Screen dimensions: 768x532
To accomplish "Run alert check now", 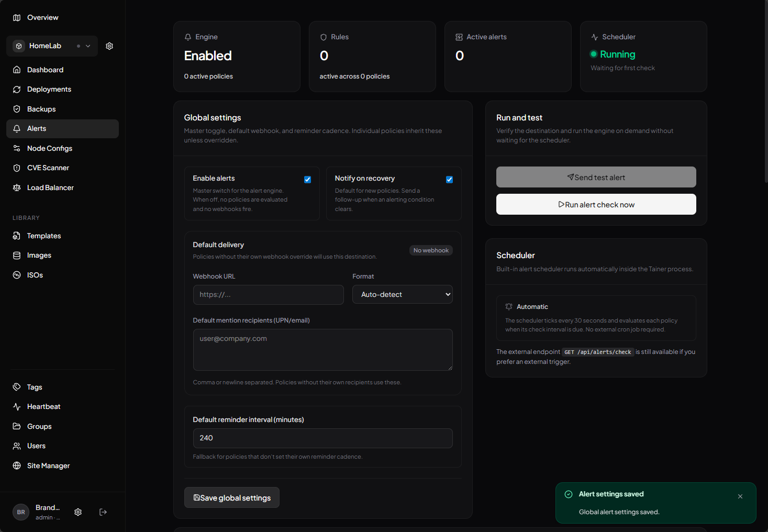I will 596,205.
